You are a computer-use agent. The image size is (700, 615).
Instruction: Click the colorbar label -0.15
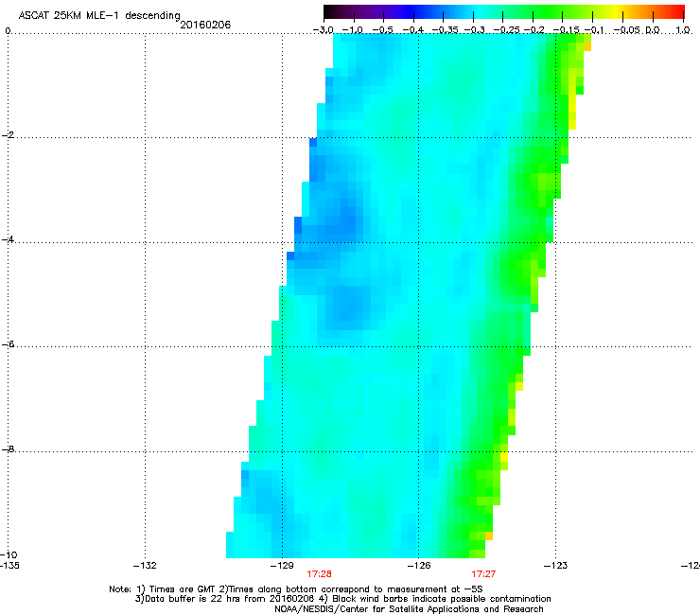[x=566, y=30]
